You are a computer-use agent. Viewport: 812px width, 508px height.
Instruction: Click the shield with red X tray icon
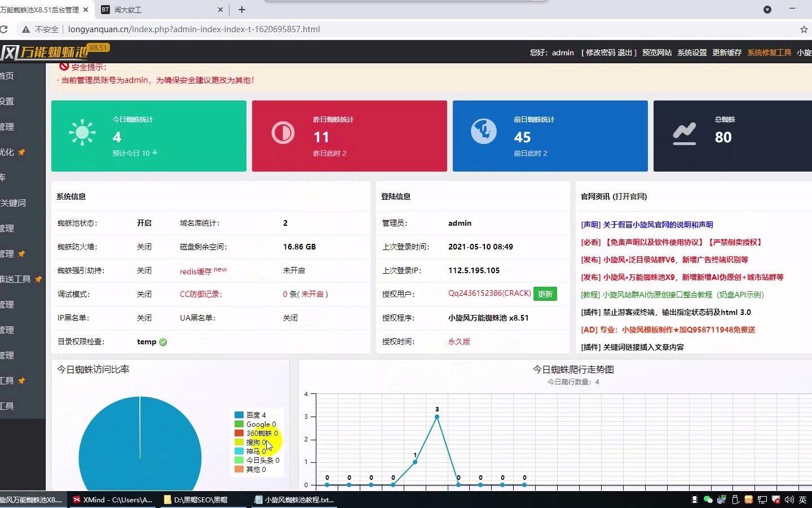click(x=776, y=500)
